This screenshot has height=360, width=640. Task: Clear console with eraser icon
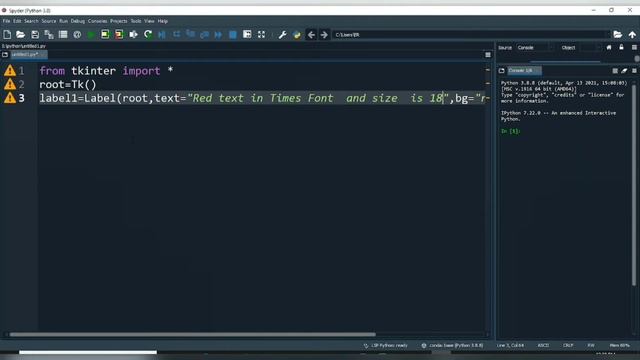(624, 71)
